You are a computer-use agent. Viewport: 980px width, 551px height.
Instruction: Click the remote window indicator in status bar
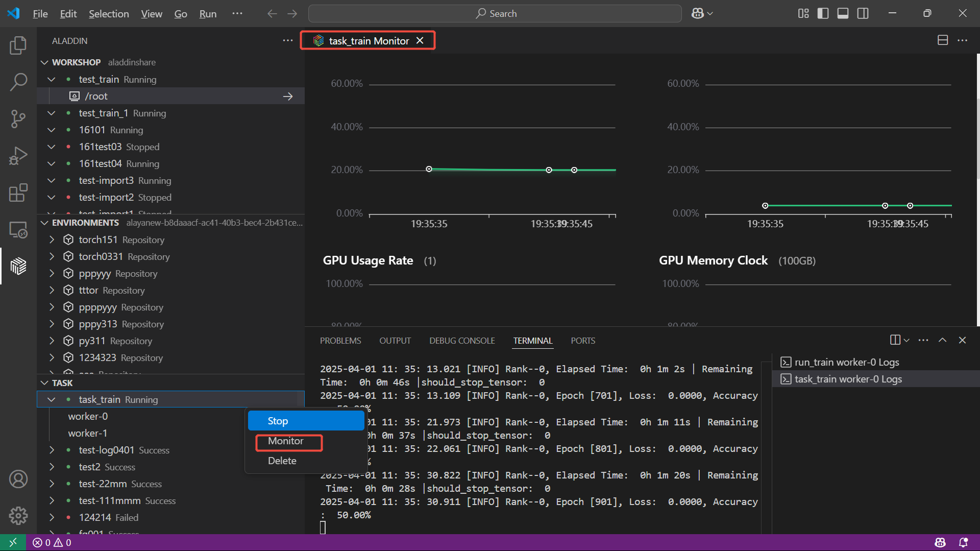tap(13, 542)
